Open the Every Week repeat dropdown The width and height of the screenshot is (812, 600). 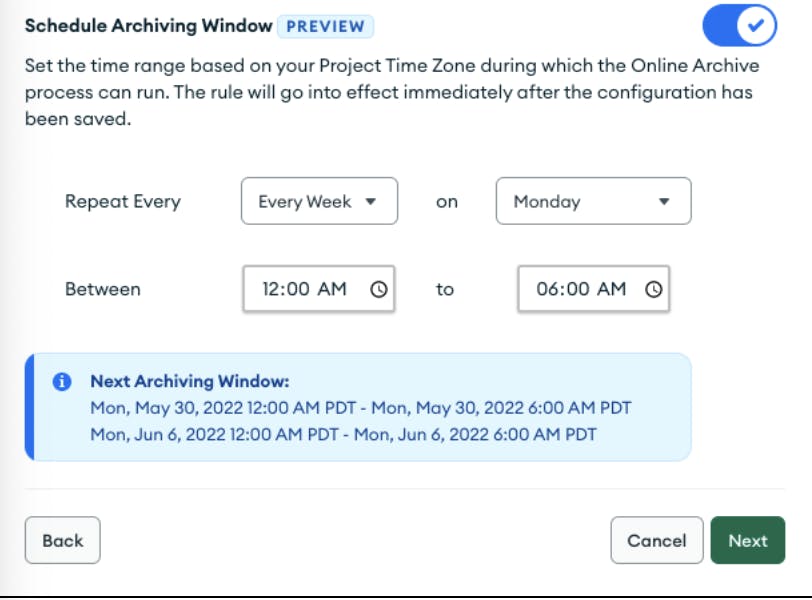[x=319, y=201]
